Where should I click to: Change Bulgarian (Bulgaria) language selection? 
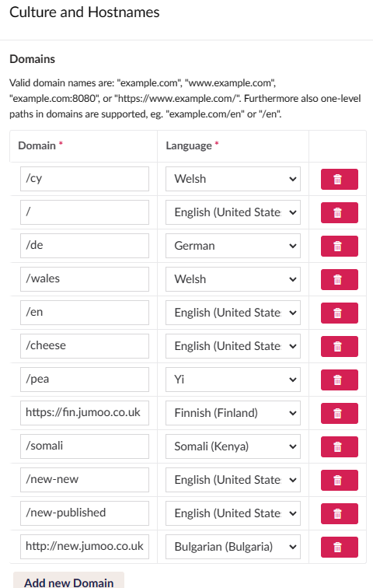(x=233, y=547)
